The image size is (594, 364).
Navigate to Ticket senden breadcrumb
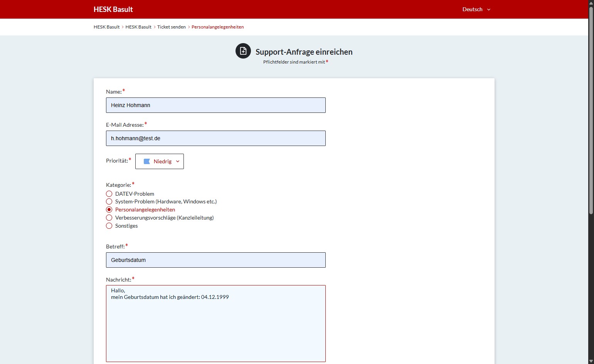(x=171, y=27)
